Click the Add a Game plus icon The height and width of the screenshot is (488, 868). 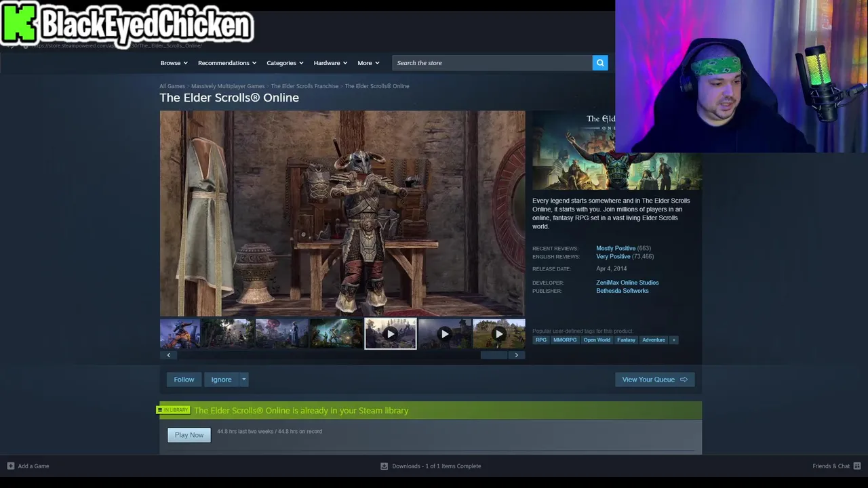pos(10,466)
